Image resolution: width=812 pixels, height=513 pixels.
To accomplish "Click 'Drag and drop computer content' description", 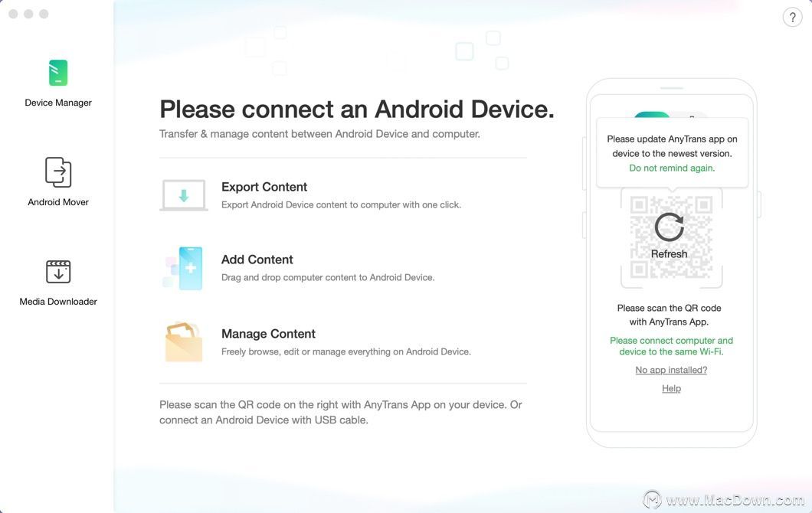I will (328, 277).
